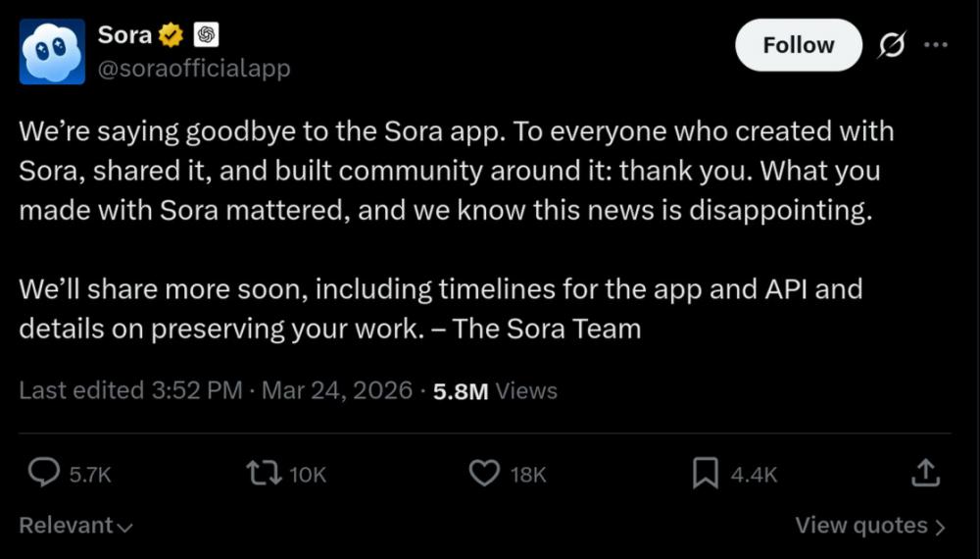Viewport: 980px width, 559px height.
Task: Like the Sora team's post
Action: (484, 475)
